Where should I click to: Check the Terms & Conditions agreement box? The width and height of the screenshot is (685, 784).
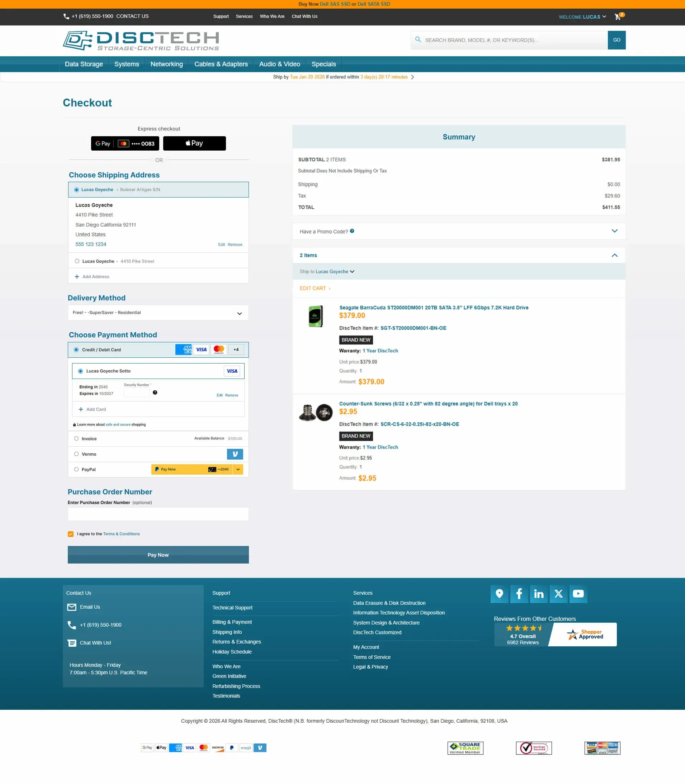(x=70, y=534)
